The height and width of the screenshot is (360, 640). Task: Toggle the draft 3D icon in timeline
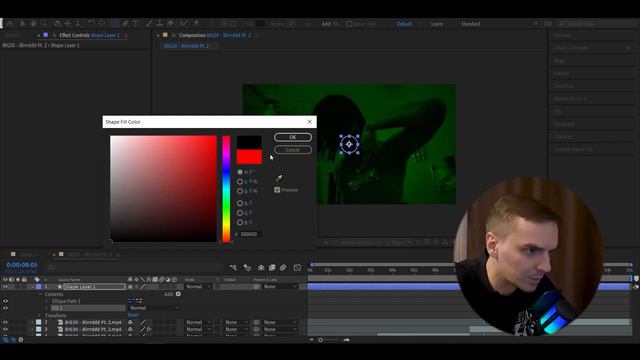tap(247, 268)
